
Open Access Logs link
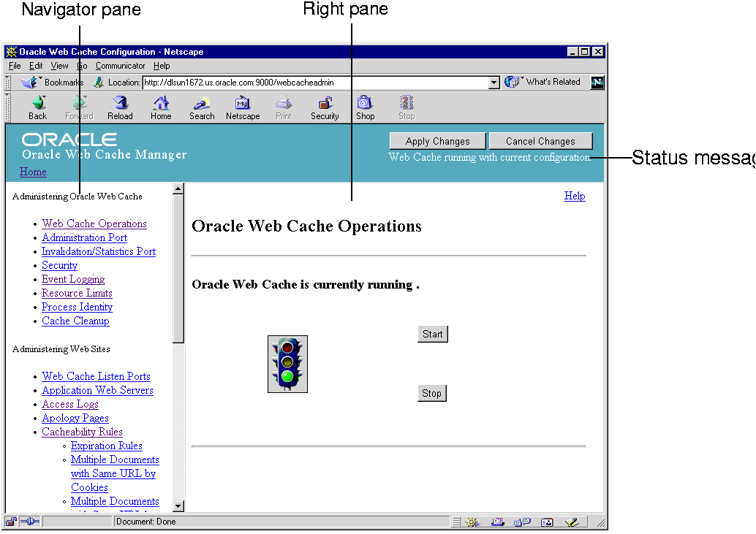(x=70, y=405)
